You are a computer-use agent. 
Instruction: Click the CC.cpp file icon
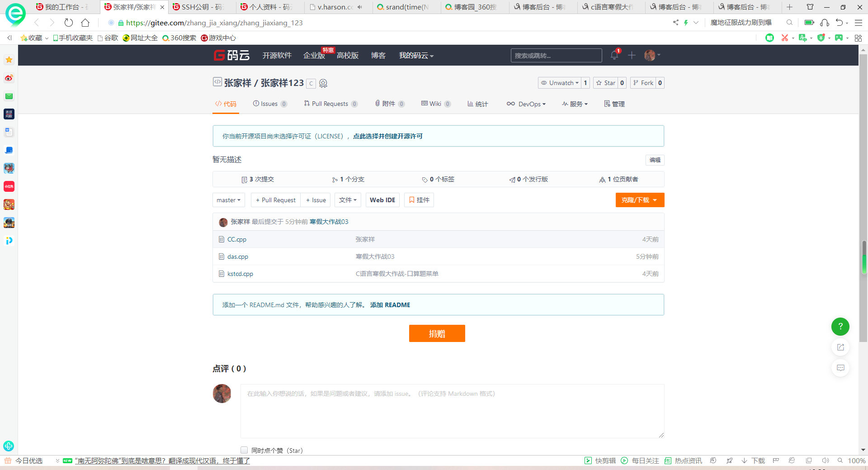pos(222,239)
